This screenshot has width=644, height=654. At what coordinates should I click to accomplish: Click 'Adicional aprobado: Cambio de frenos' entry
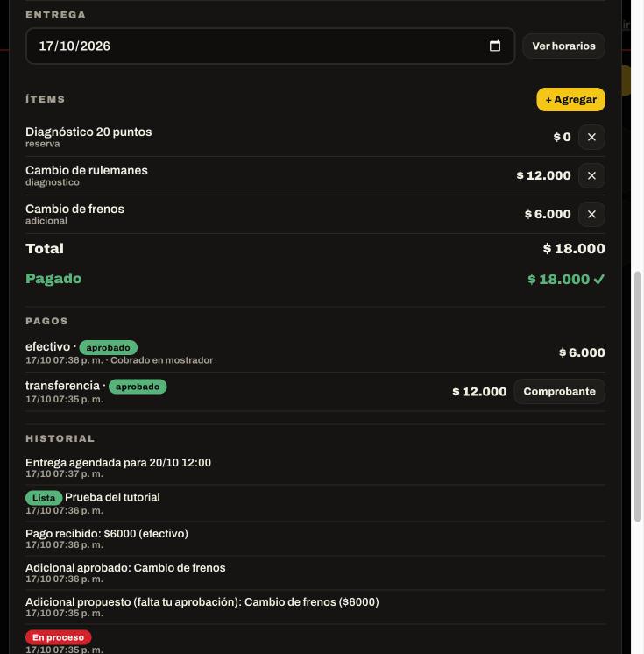125,568
